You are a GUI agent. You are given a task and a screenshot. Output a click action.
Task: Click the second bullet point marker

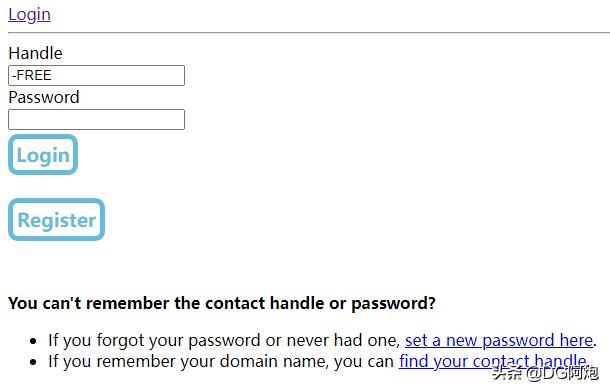click(33, 362)
